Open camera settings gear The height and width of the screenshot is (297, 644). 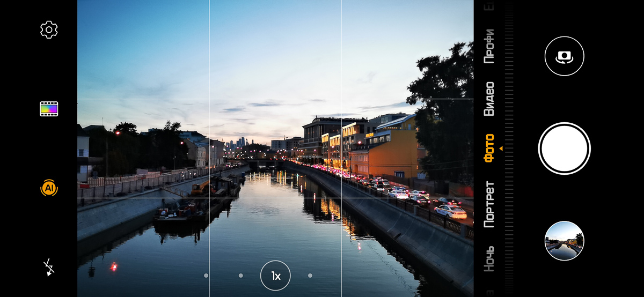pyautogui.click(x=49, y=29)
